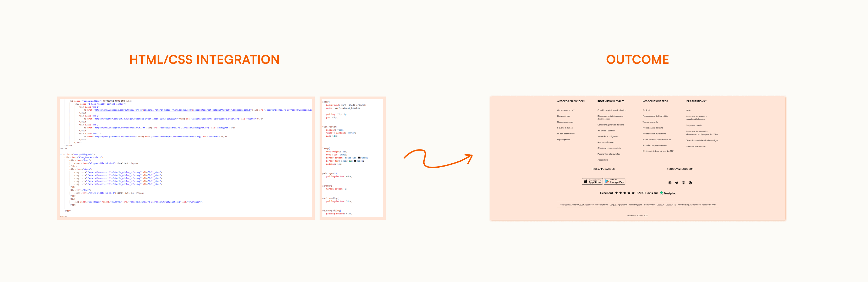Open 'Annuaire des professionnels' link

(x=655, y=145)
